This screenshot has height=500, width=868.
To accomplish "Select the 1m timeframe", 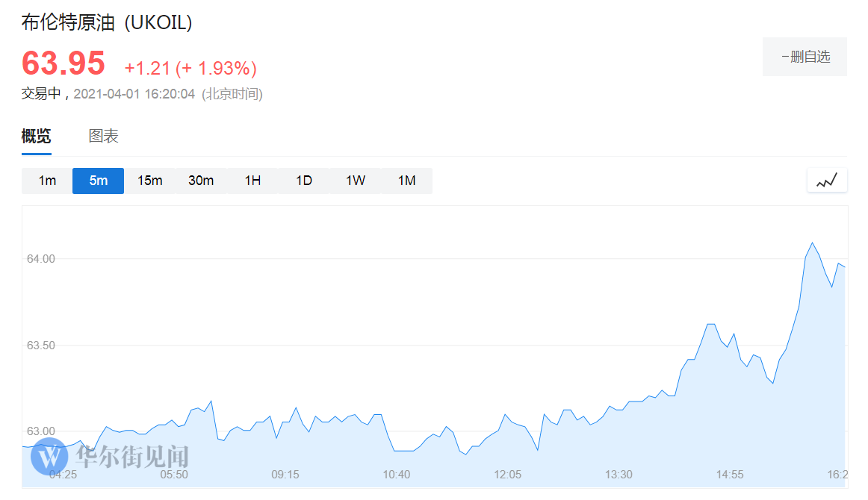I will 47,181.
